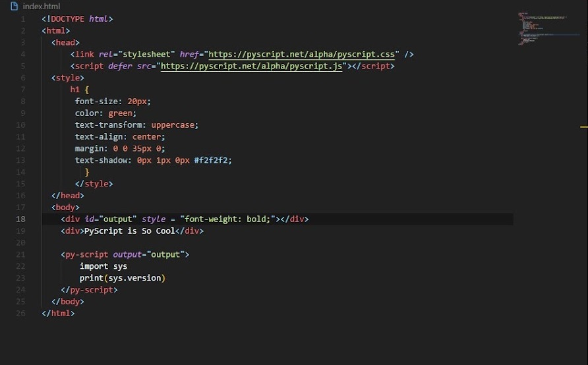Screen dimensions: 588x365
Task: Click the text-transform: uppercase line
Action: coord(136,125)
